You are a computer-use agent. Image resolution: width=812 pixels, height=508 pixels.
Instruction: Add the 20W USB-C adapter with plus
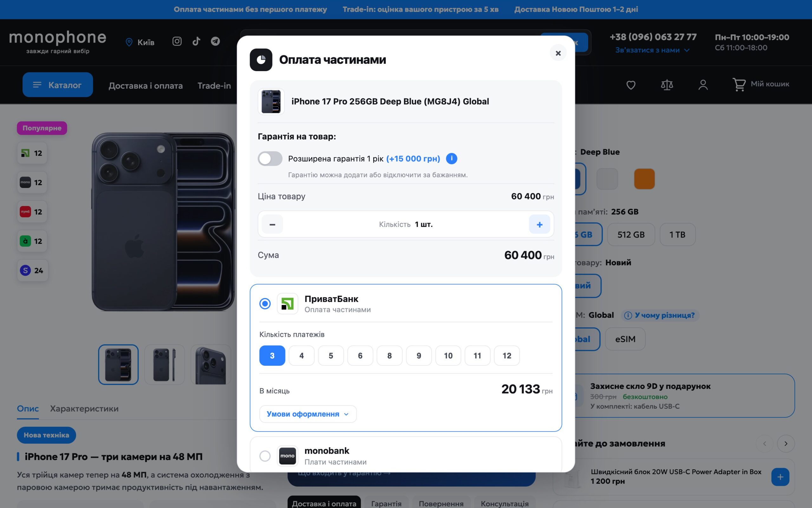(780, 477)
